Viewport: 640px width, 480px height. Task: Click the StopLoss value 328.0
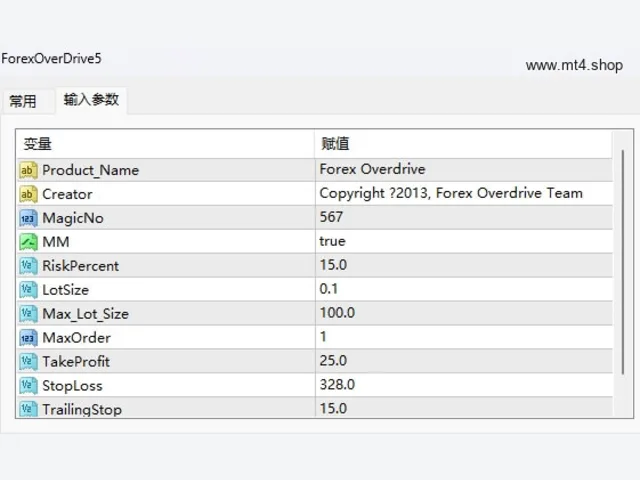pos(337,384)
